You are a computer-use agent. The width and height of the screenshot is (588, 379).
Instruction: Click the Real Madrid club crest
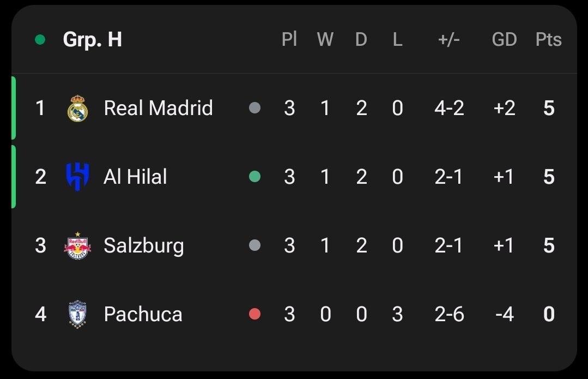[x=77, y=108]
